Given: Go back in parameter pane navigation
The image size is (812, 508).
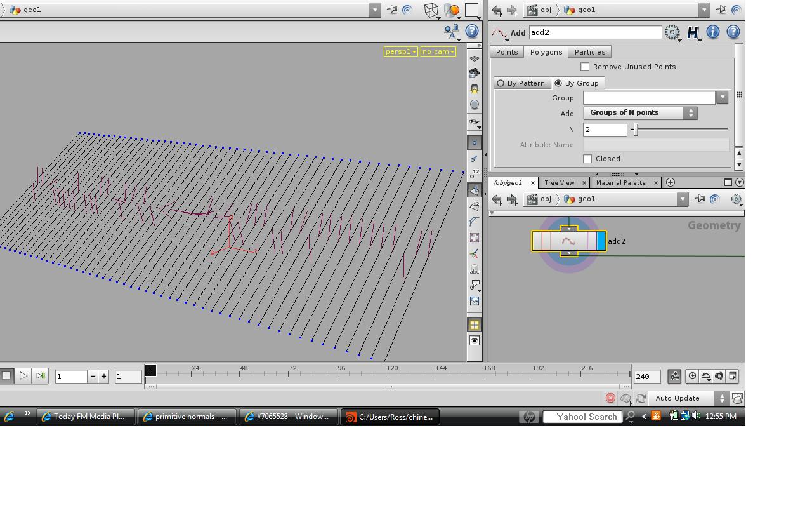Looking at the screenshot, I should click(497, 10).
